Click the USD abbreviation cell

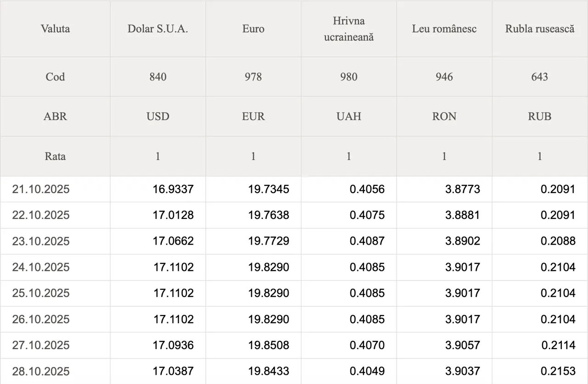(158, 116)
